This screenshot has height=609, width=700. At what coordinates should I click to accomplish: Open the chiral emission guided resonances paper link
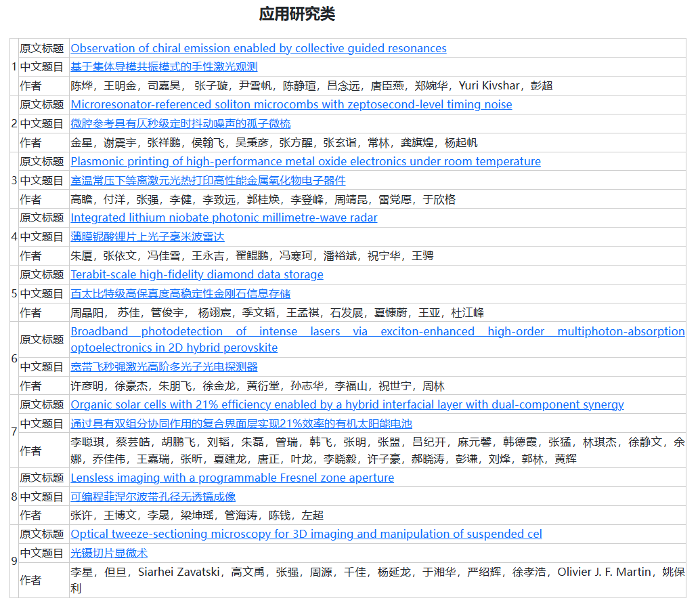pyautogui.click(x=259, y=48)
